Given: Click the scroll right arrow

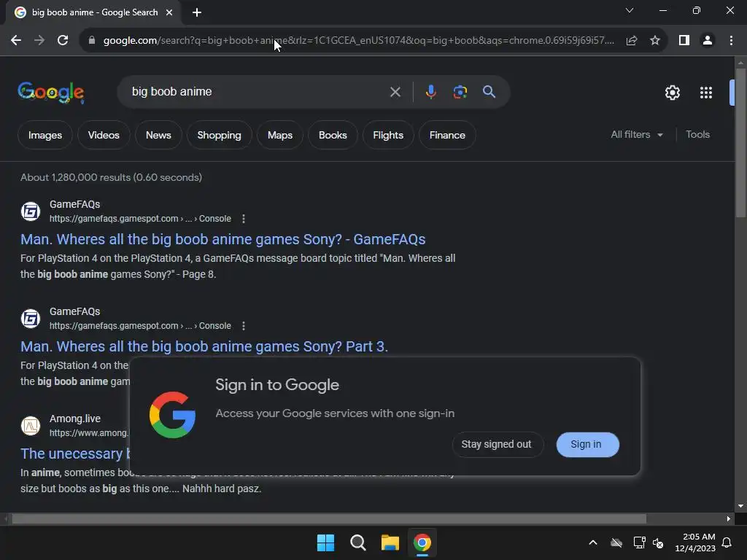Looking at the screenshot, I should pos(729,518).
